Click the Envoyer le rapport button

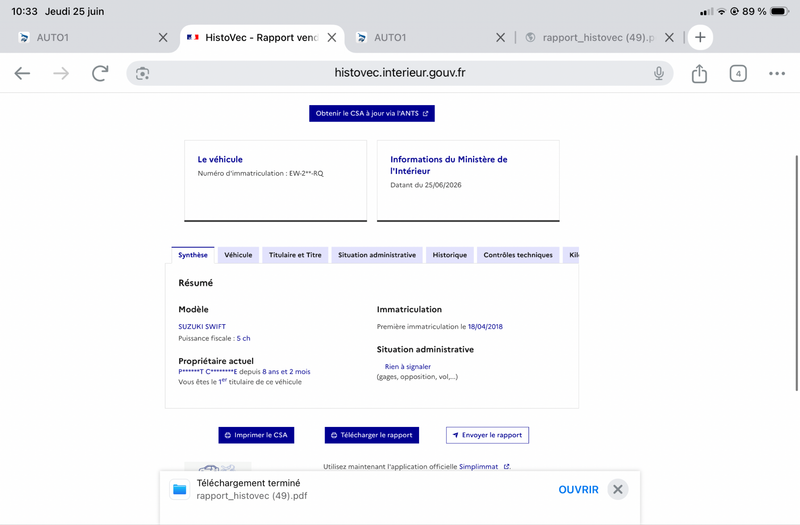[487, 435]
